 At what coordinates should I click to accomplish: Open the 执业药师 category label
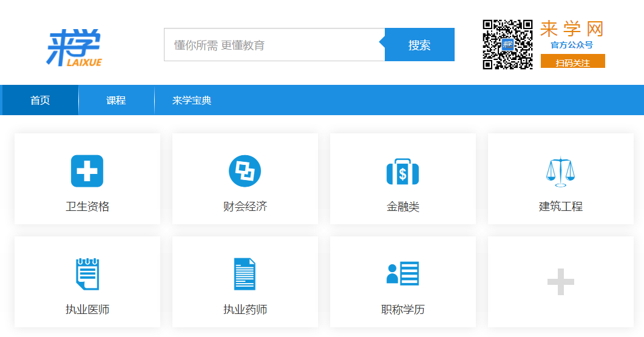tap(245, 309)
